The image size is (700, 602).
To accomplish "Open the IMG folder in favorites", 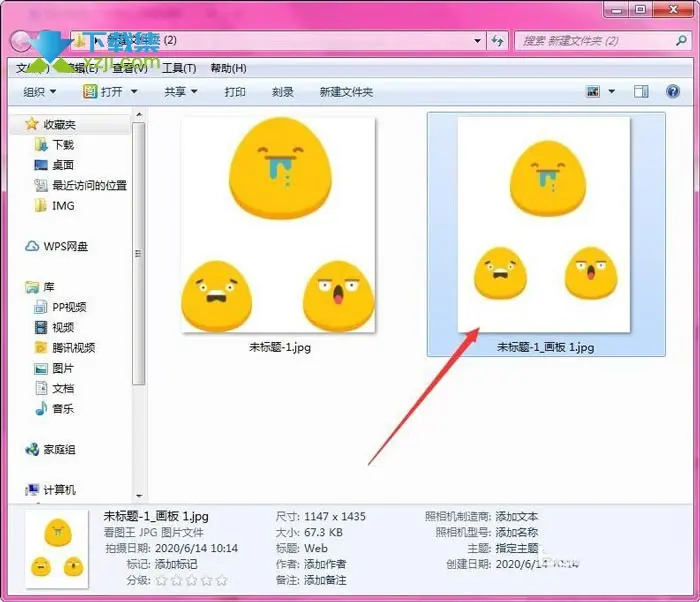I will [63, 205].
